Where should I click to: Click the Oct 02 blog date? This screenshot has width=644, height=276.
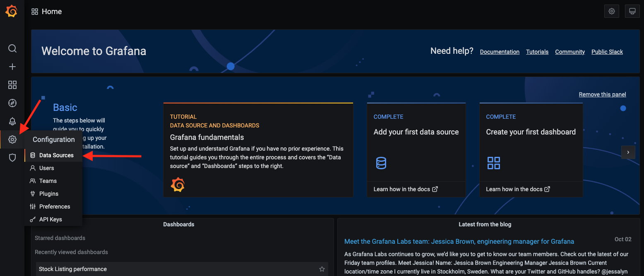click(623, 239)
